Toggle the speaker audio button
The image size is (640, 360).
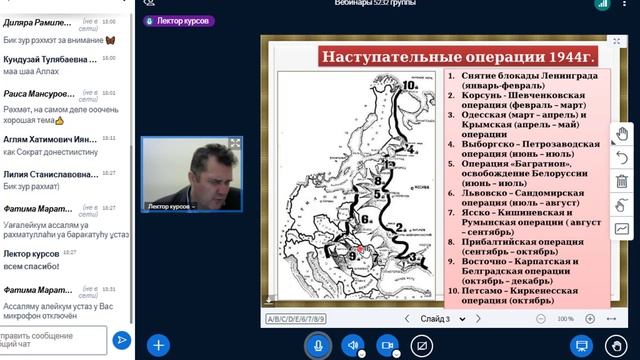(x=353, y=346)
